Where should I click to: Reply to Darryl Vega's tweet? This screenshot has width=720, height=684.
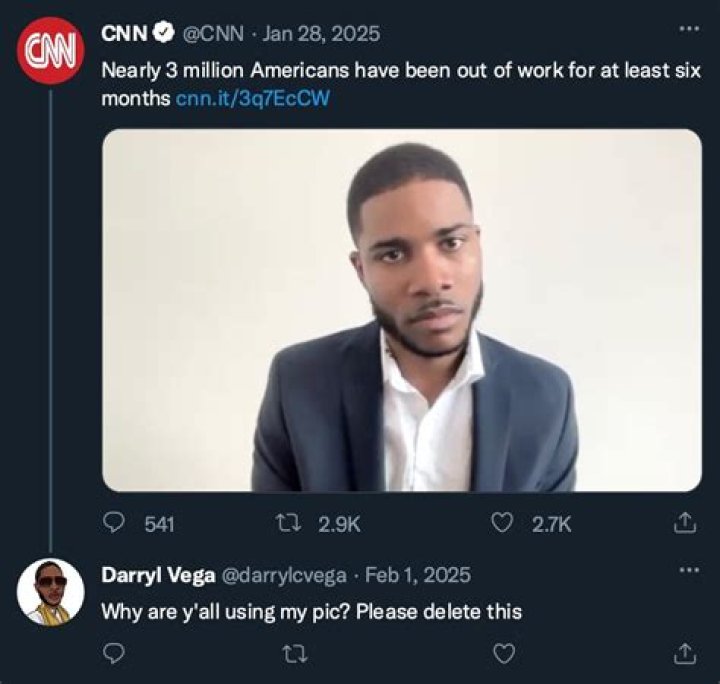115,653
